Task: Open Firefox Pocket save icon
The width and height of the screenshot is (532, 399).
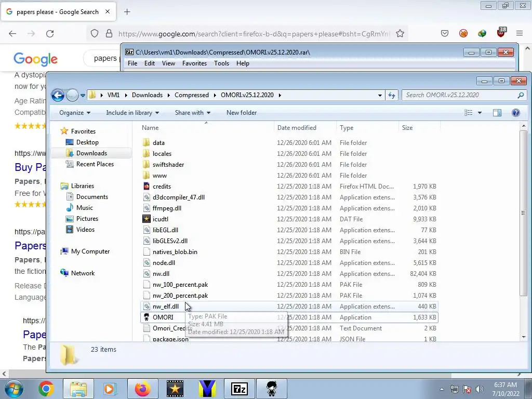Action: [445, 33]
